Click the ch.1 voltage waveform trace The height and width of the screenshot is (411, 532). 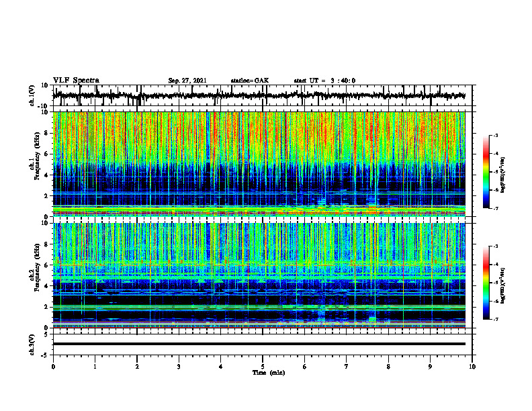[x=259, y=95]
